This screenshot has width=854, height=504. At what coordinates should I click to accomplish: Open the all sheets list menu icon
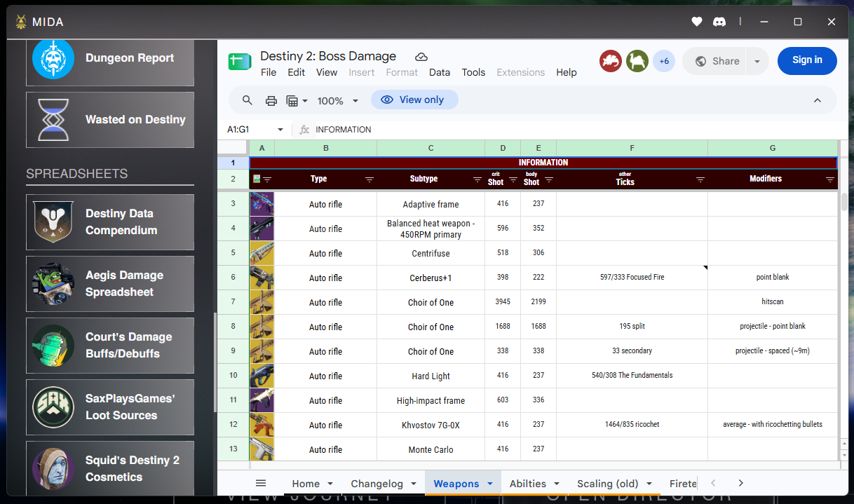pos(261,483)
